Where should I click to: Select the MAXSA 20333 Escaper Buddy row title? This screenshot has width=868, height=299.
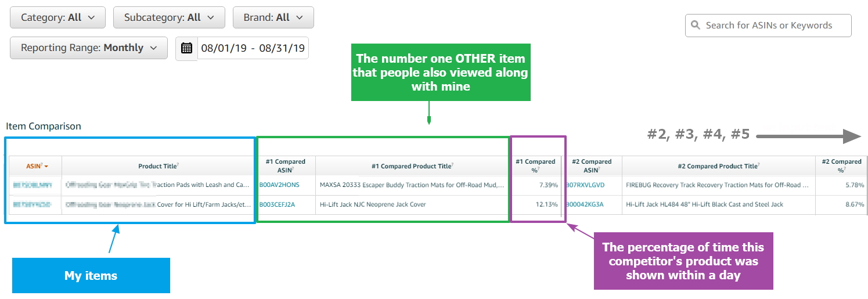click(x=412, y=185)
